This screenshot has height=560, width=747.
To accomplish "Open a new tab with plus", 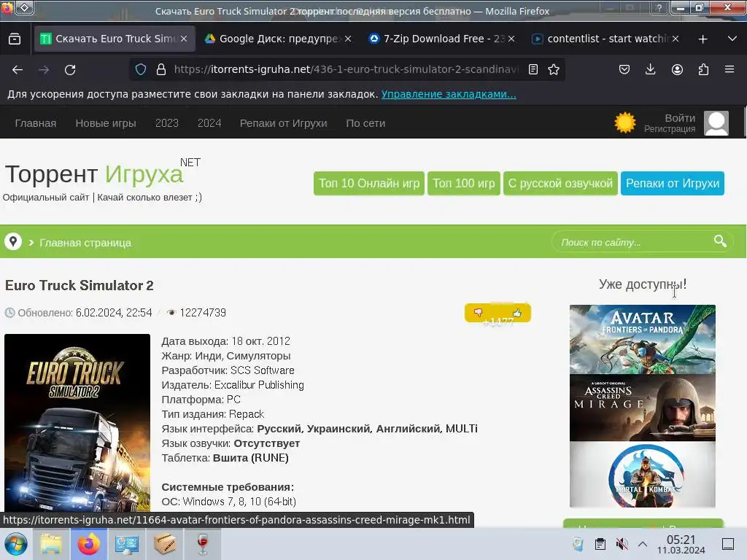I will [703, 39].
